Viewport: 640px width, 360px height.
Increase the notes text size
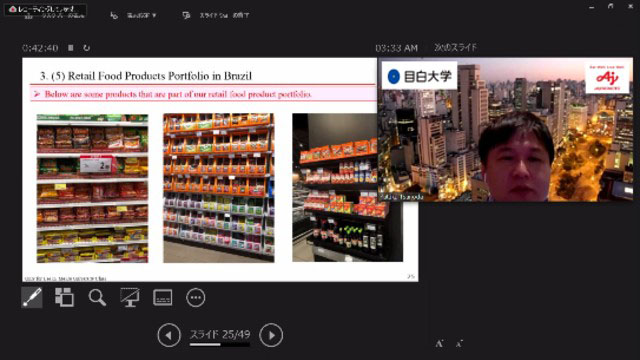coord(439,344)
